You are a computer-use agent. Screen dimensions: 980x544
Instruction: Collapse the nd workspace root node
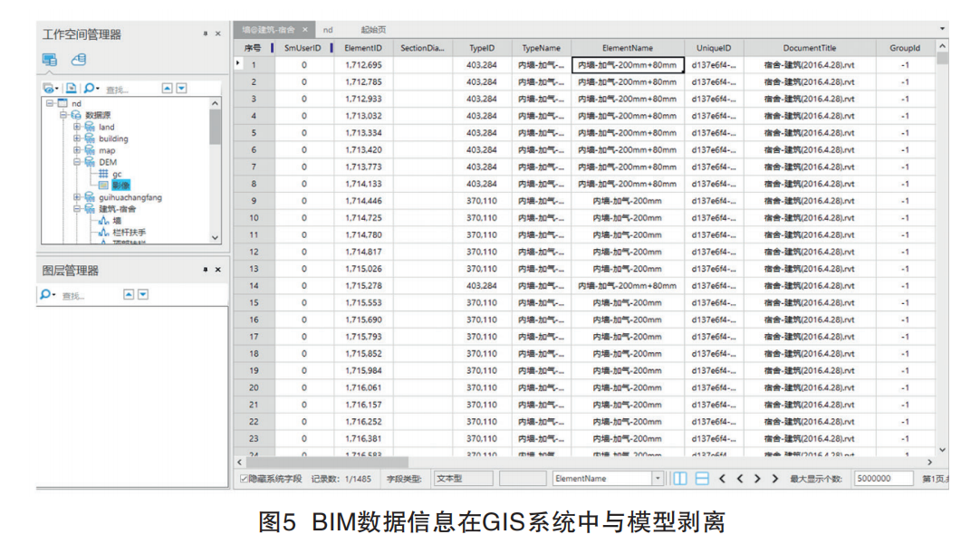(50, 103)
